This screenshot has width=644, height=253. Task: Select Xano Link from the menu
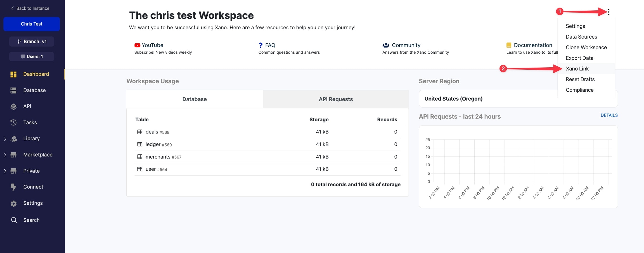[x=577, y=69]
